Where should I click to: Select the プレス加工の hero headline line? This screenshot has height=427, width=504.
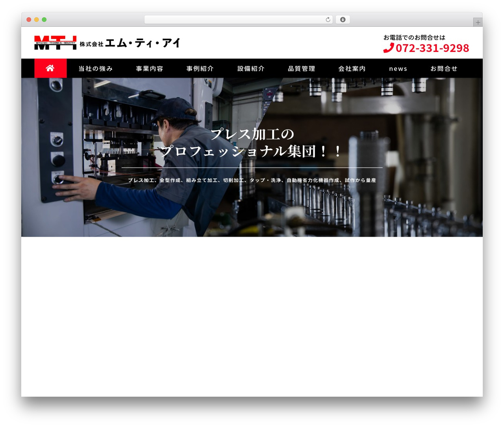pyautogui.click(x=252, y=134)
